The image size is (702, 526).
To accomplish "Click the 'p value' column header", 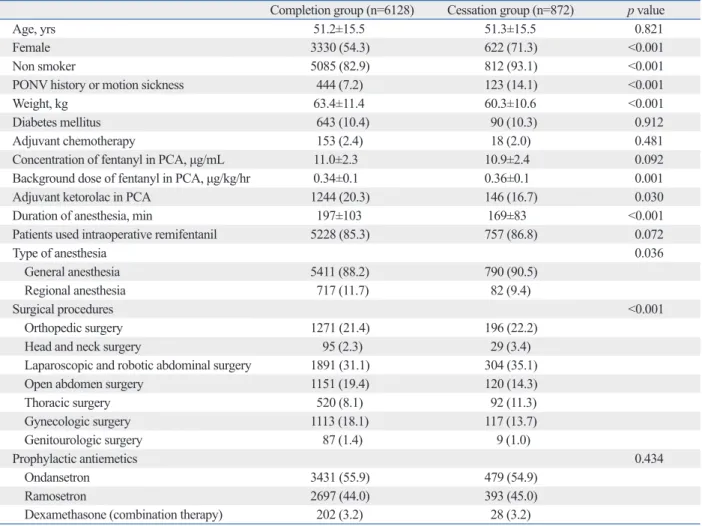I will (646, 10).
